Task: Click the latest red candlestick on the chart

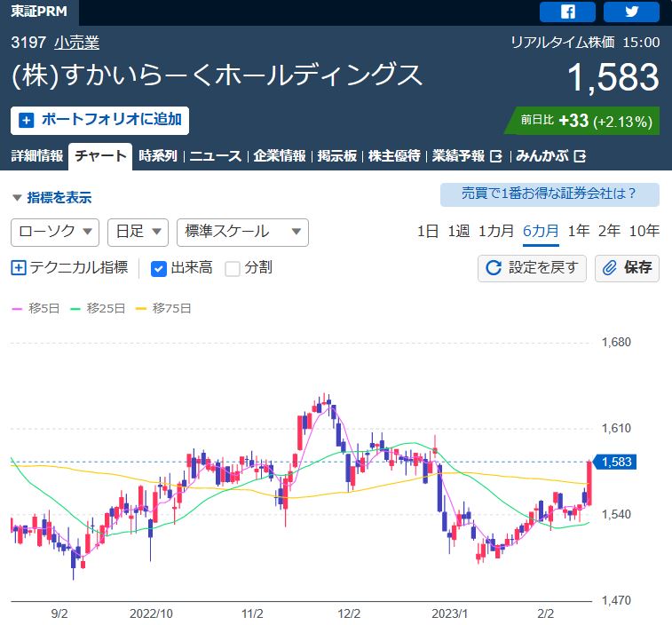Action: click(589, 483)
